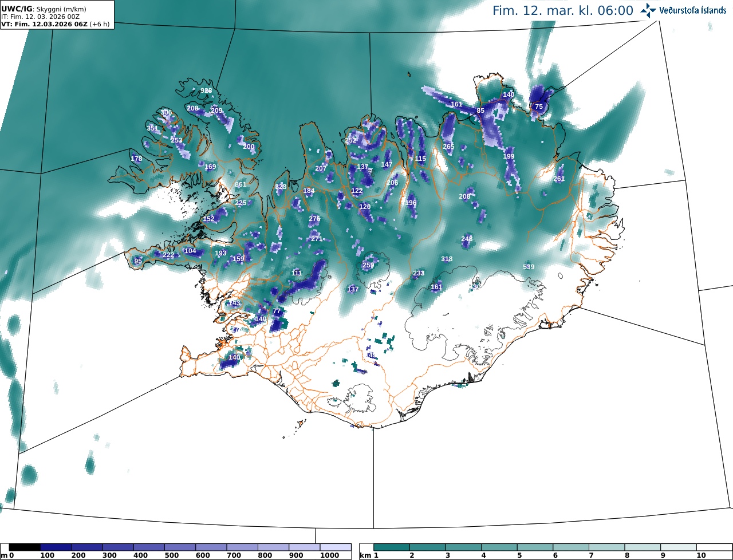Click the visibility value 209 on map
The height and width of the screenshot is (560, 733).
tap(216, 111)
